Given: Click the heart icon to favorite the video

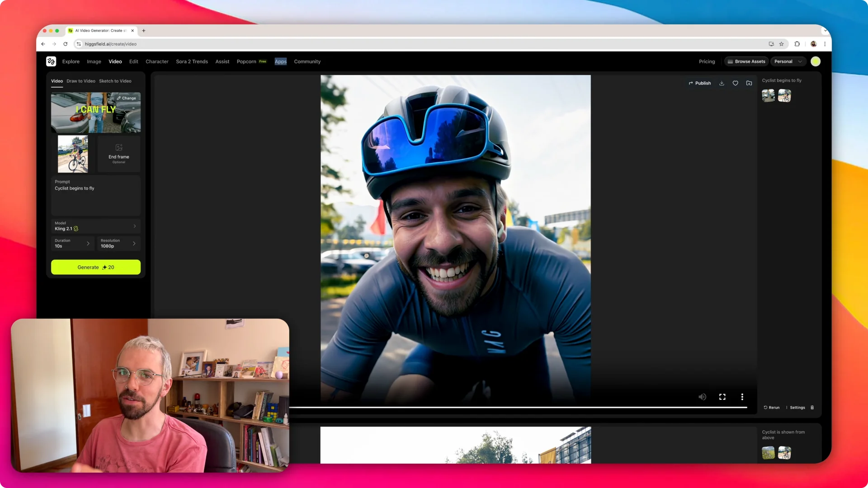Looking at the screenshot, I should pos(735,83).
